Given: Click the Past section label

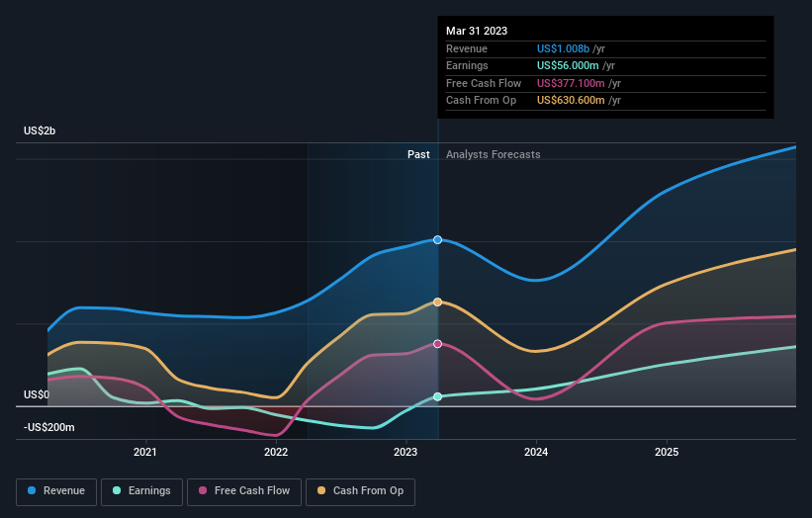Looking at the screenshot, I should pos(418,154).
